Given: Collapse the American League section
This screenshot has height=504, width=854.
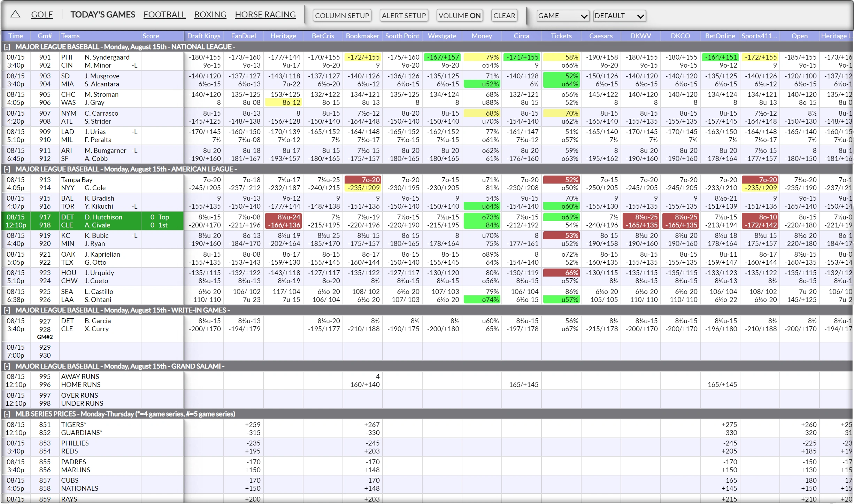Looking at the screenshot, I should click(7, 169).
